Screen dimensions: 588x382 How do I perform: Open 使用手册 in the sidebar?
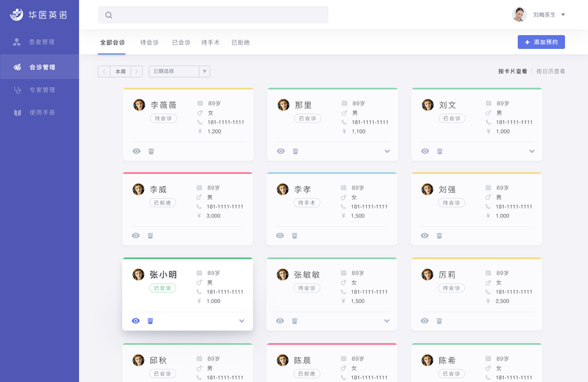[x=41, y=113]
